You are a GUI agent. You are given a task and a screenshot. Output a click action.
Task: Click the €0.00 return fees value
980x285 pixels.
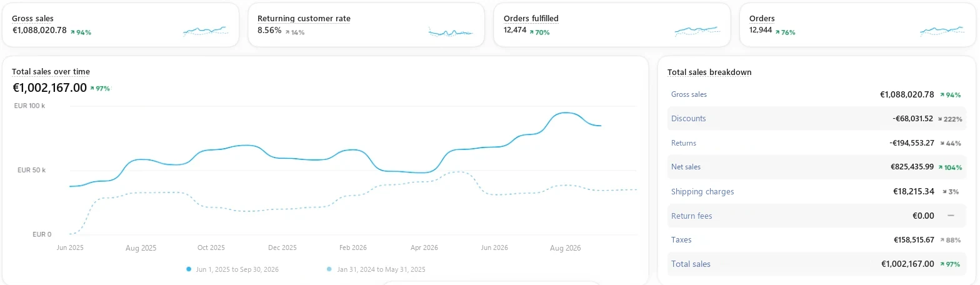point(923,216)
